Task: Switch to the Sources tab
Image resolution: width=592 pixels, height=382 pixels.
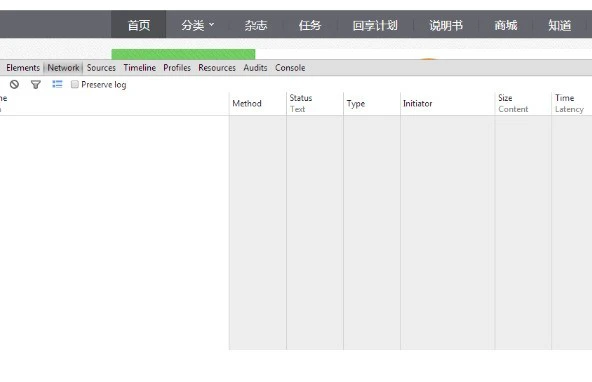Action: [101, 68]
